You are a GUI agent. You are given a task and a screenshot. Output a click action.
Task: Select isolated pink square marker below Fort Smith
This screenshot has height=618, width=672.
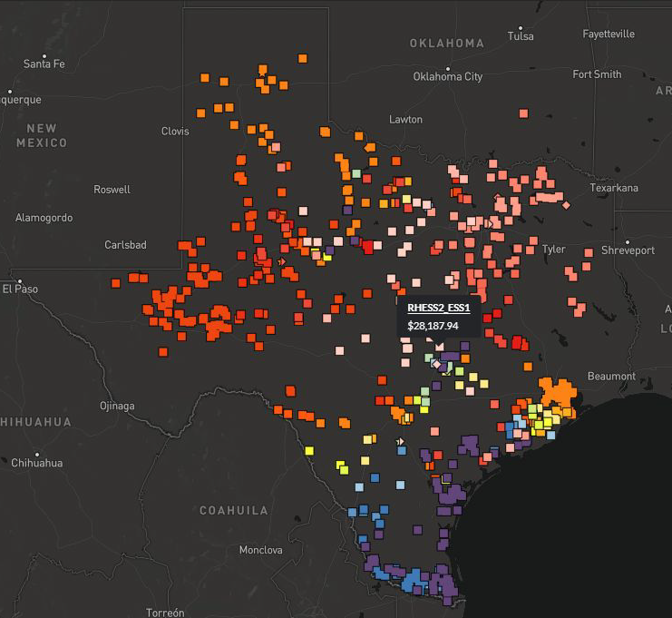(523, 113)
